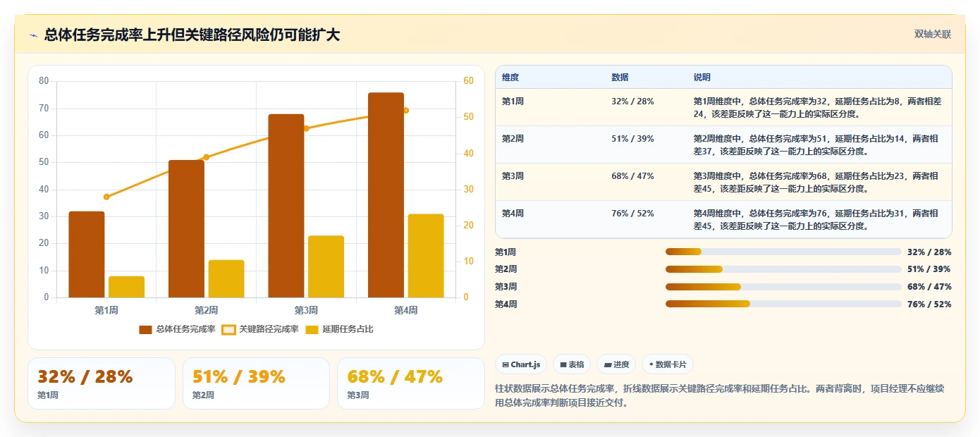Select the 68% / 47% data card
Screen dimensions: 980x437
point(411,383)
